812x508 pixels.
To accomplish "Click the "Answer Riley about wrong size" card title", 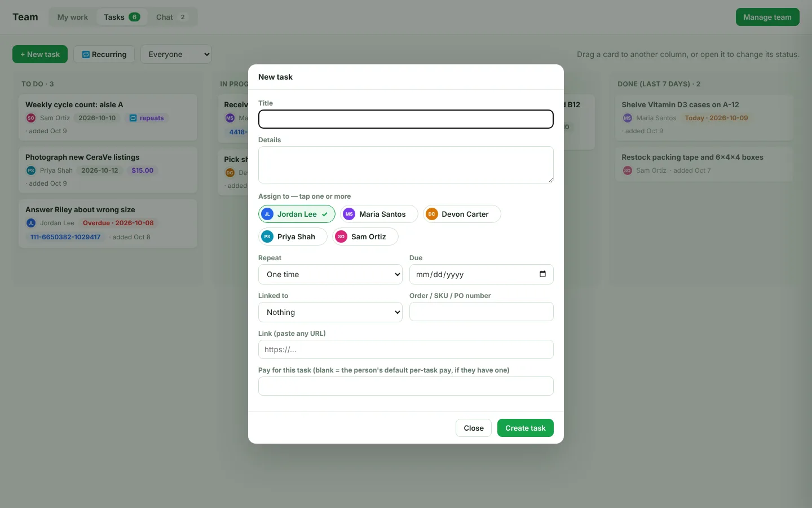I will 80,209.
